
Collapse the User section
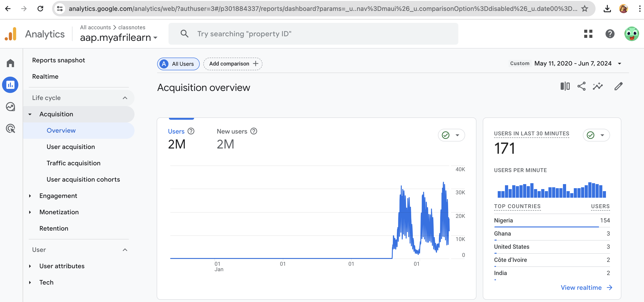[x=125, y=250]
